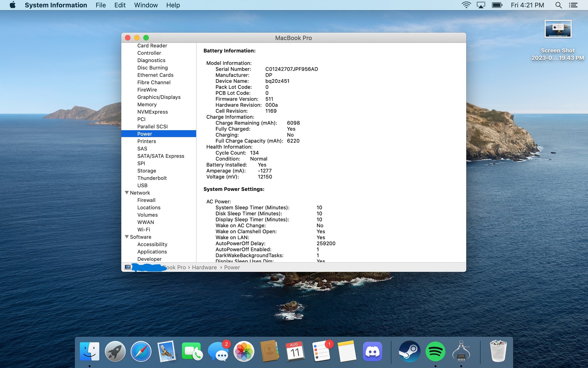Viewport: 588px width, 368px height.
Task: Select Storage in sidebar
Action: point(147,171)
